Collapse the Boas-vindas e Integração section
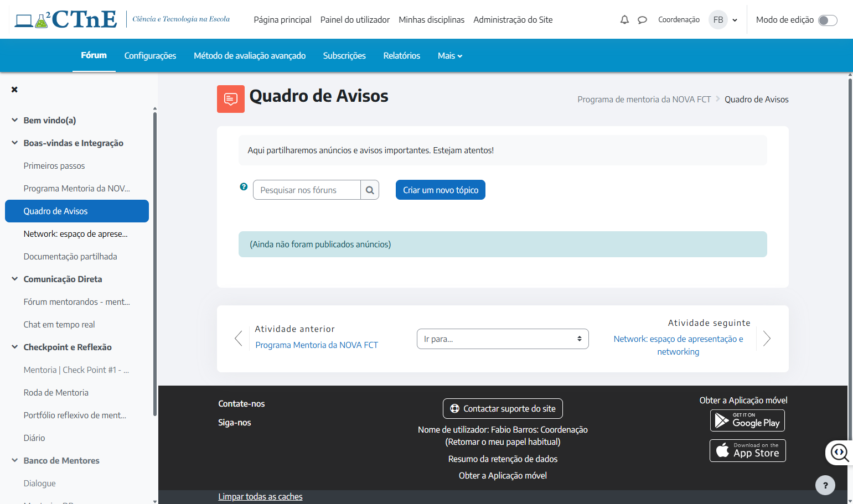853x504 pixels. coord(15,142)
